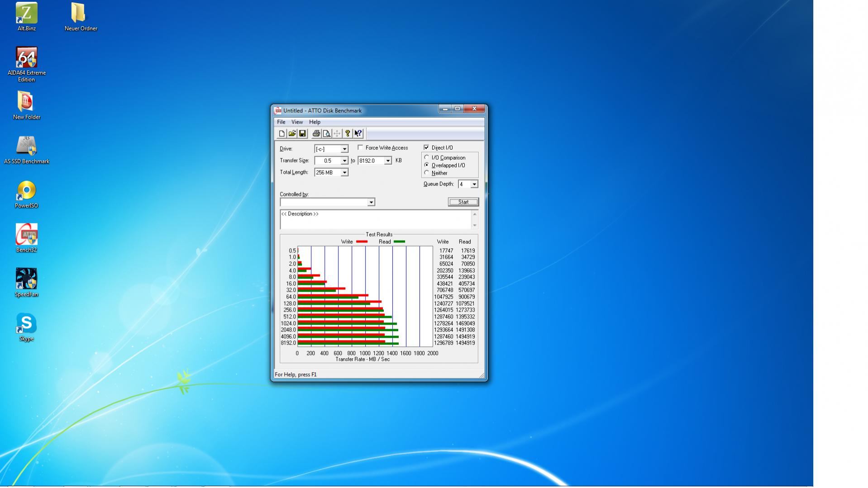Click the 1.0 row read value 34729
The height and width of the screenshot is (488, 868).
468,257
